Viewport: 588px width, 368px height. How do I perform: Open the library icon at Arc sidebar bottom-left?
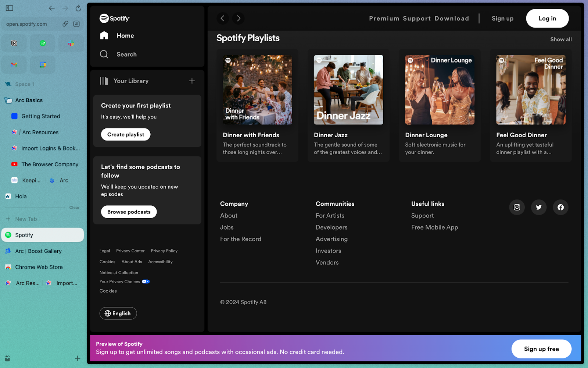tap(7, 358)
